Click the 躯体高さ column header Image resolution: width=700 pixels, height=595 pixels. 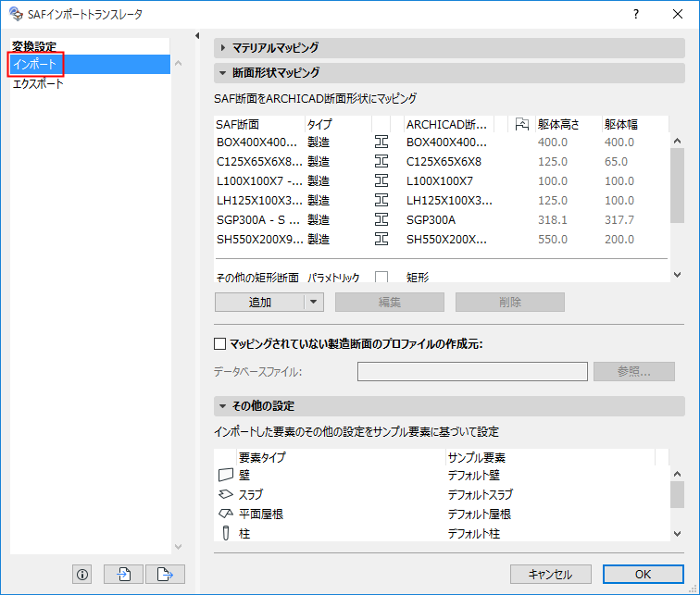[x=569, y=124]
